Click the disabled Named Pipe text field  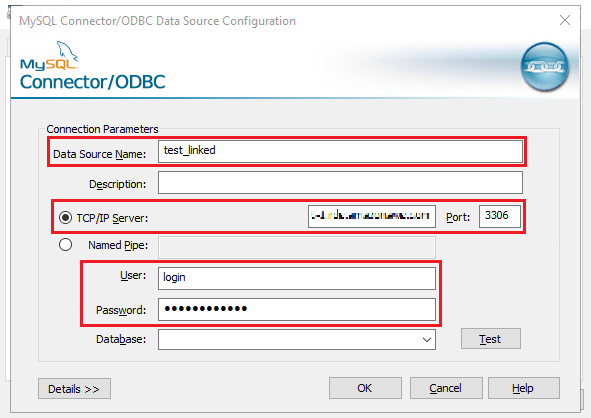click(x=297, y=247)
